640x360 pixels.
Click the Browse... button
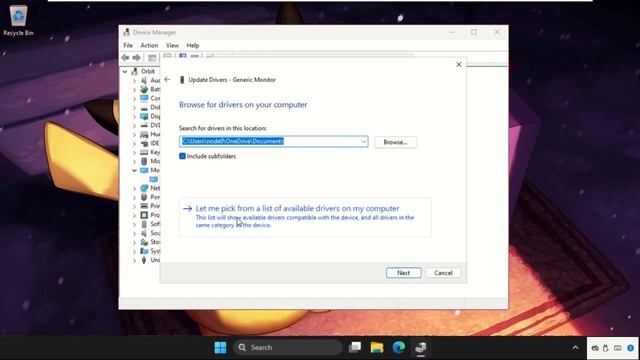396,142
